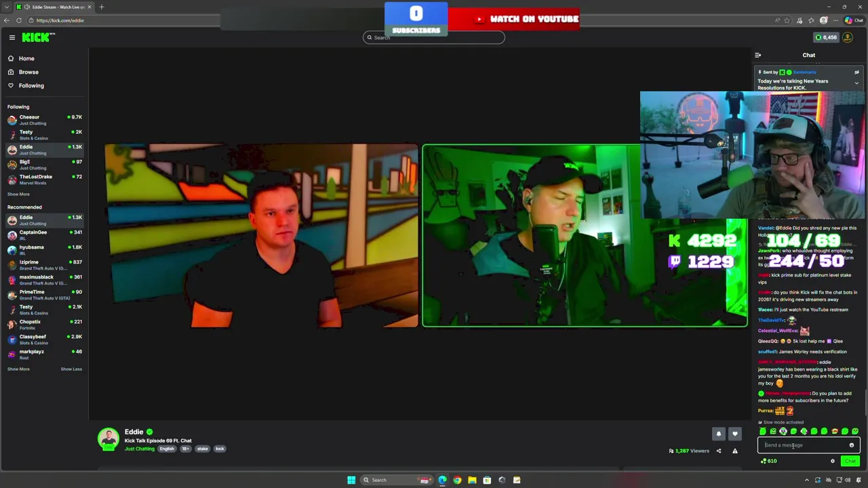868x488 pixels.
Task: Open File Explorer from taskbar
Action: point(472,480)
